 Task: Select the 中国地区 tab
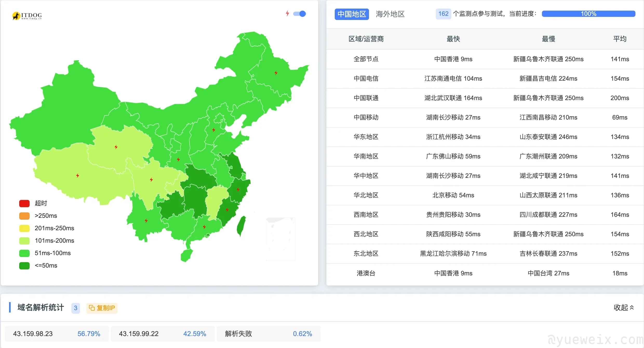pos(352,14)
